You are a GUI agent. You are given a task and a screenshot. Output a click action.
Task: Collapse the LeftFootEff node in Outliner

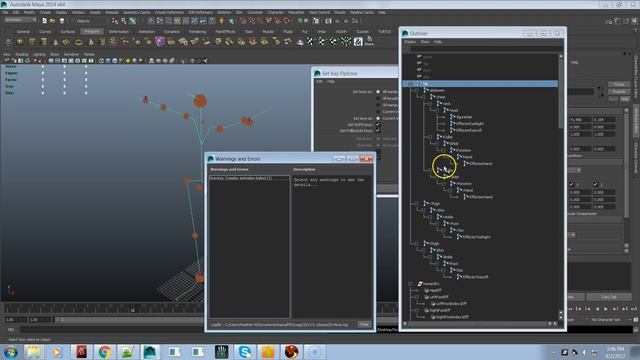pyautogui.click(x=417, y=297)
